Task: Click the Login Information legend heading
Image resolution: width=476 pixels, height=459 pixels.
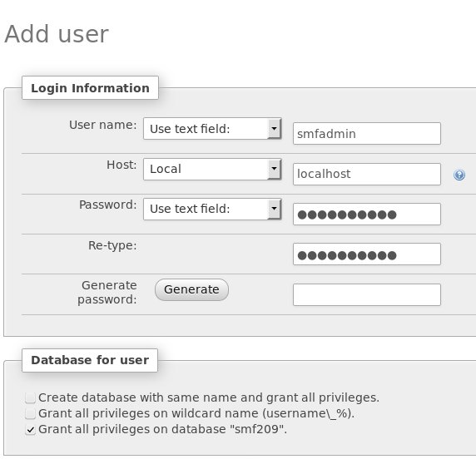Action: coord(90,88)
